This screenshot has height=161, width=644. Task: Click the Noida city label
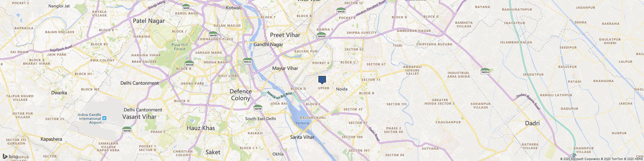(342, 89)
